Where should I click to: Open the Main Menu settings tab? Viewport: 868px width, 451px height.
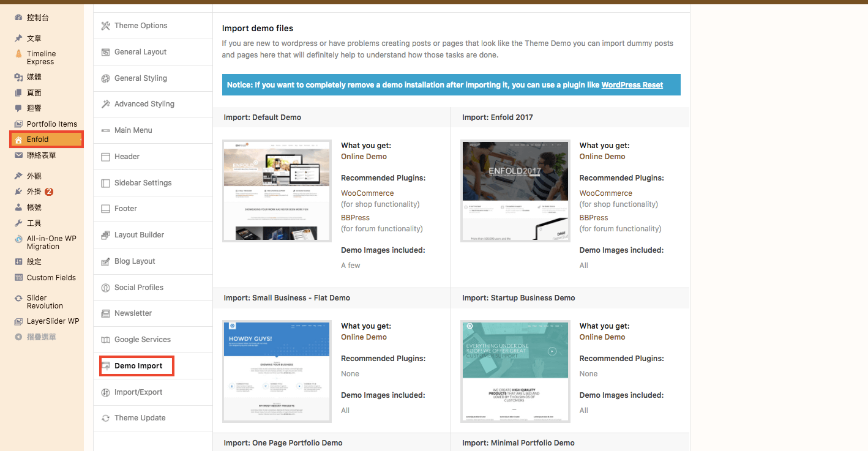coord(153,130)
